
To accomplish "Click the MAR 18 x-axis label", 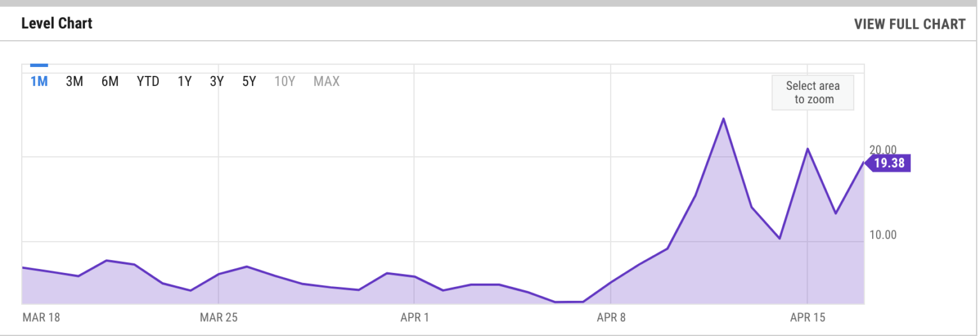I will click(41, 317).
